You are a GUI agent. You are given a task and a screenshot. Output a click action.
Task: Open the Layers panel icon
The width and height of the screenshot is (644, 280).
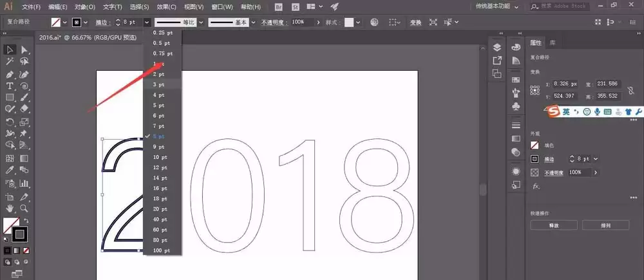(x=497, y=47)
